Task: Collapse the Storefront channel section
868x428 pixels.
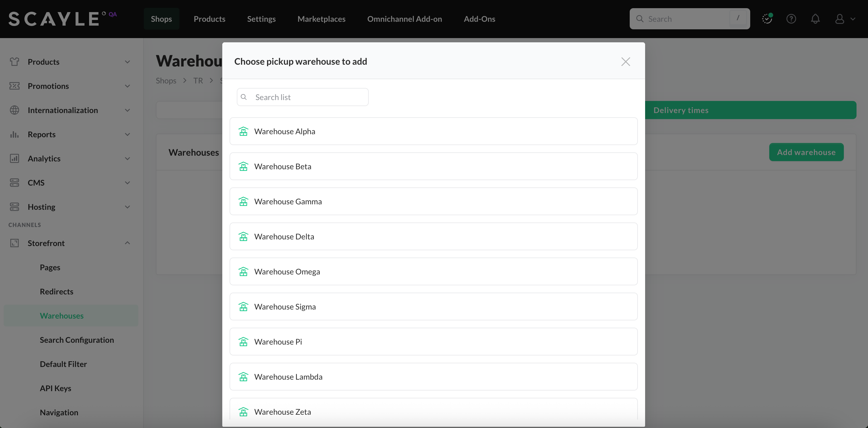Action: click(x=127, y=243)
